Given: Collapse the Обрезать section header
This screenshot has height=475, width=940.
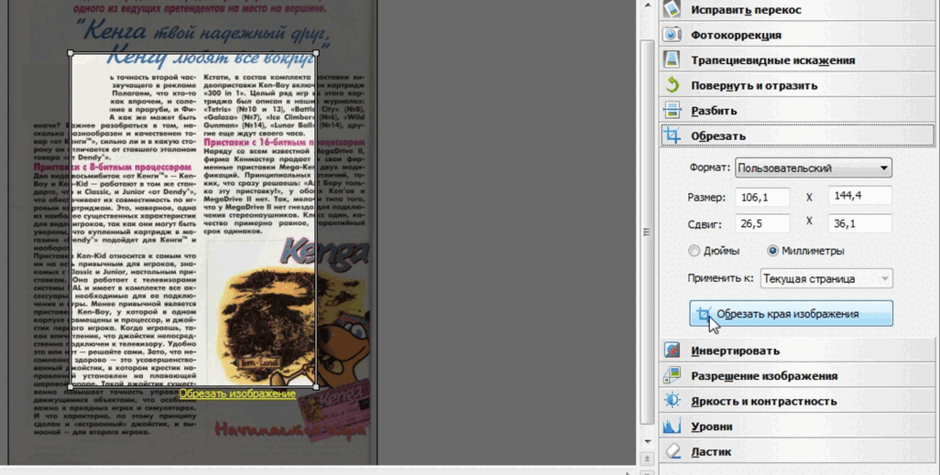Looking at the screenshot, I should coord(797,136).
